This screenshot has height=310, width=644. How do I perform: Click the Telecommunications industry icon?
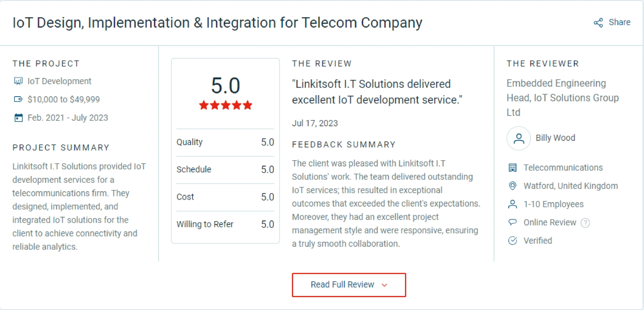[x=512, y=167]
